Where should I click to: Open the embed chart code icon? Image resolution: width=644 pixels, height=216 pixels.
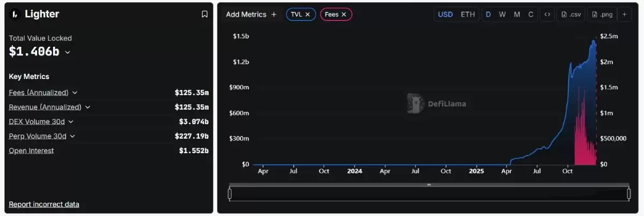tap(547, 15)
